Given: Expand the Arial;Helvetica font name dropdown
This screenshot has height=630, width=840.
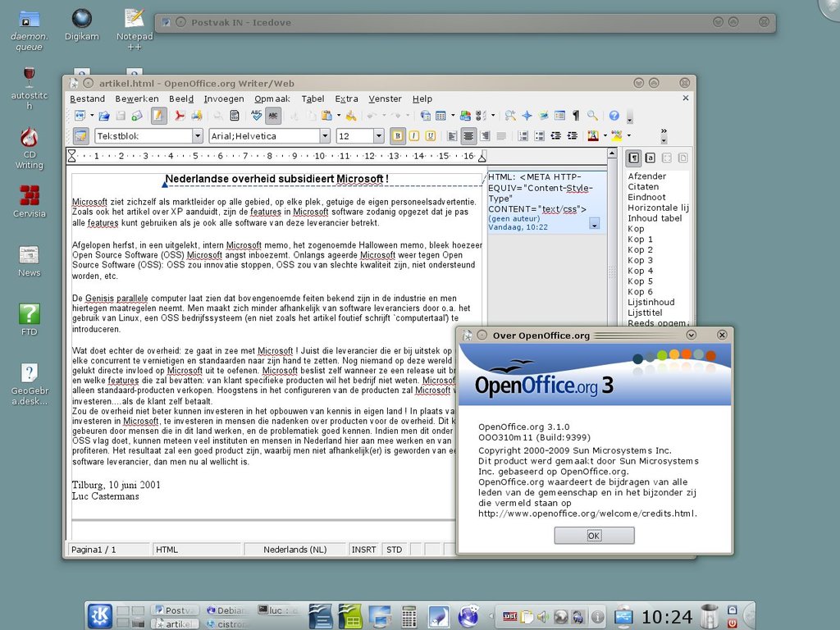Looking at the screenshot, I should (325, 136).
